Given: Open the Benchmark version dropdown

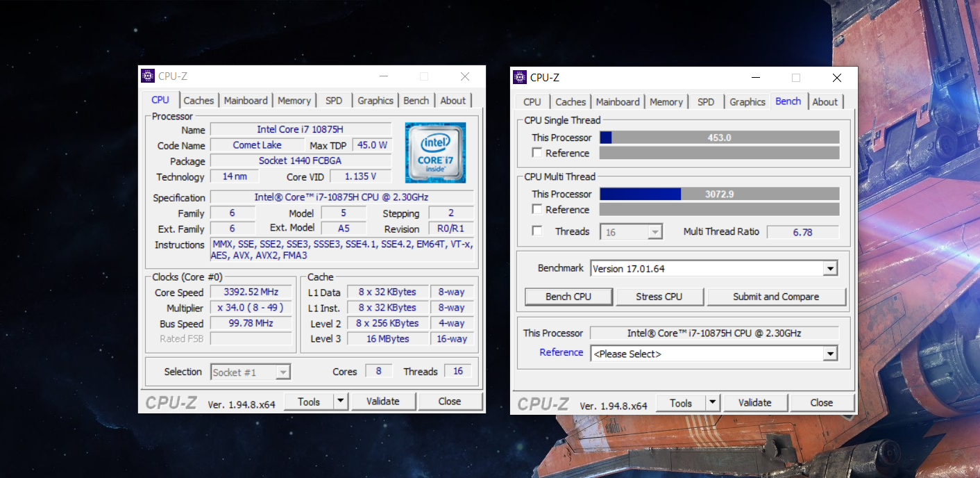Looking at the screenshot, I should coord(830,269).
